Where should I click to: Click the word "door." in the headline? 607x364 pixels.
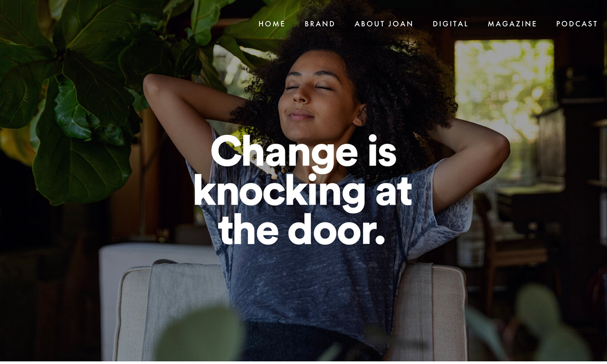point(336,230)
